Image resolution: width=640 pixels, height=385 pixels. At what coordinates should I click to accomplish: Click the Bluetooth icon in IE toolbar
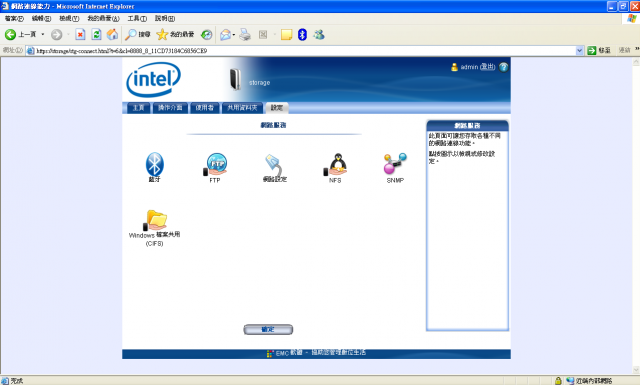(302, 35)
